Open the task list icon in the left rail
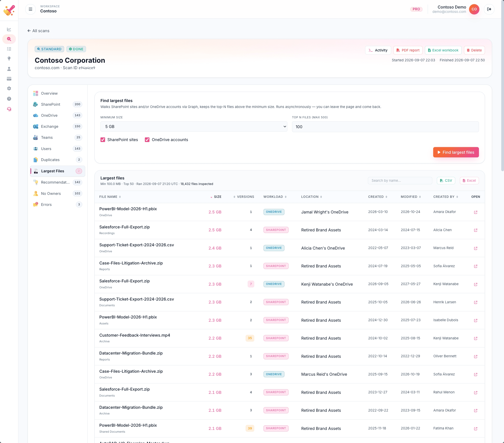 (x=9, y=49)
